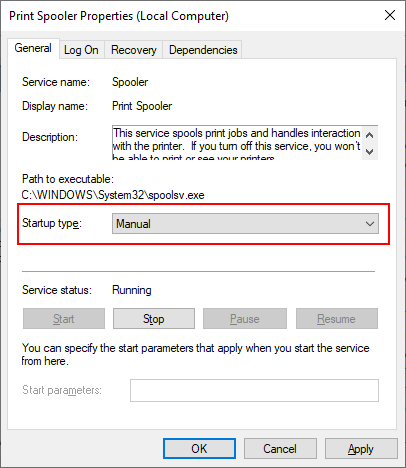Viewport: 406px width, 468px height.
Task: Click the Start parameters text field
Action: click(254, 390)
